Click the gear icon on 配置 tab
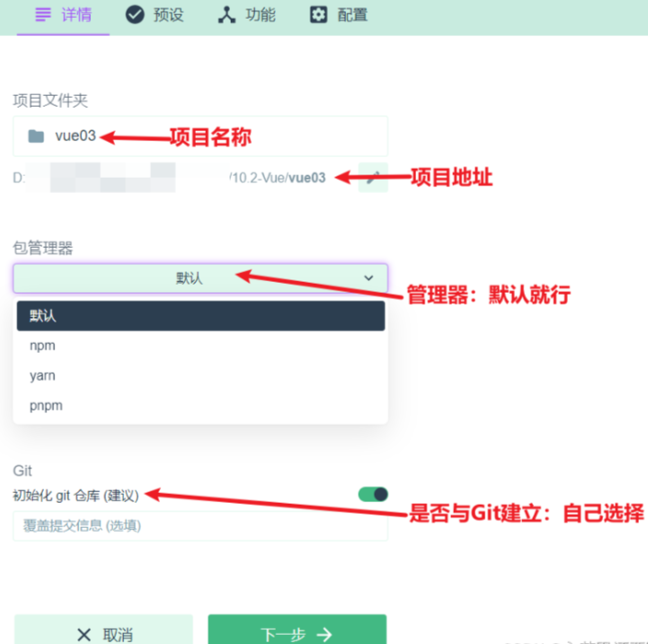648x644 pixels. pyautogui.click(x=318, y=15)
